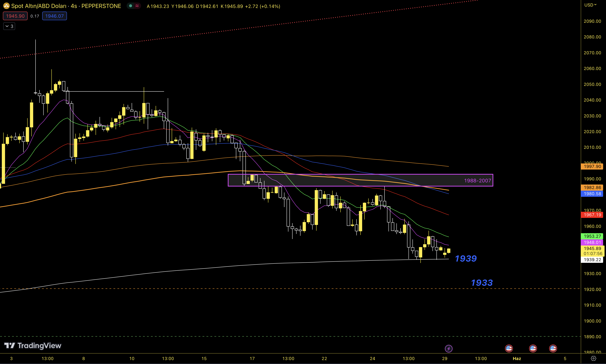Click the green market status dot
The width and height of the screenshot is (606, 364).
pyautogui.click(x=131, y=6)
